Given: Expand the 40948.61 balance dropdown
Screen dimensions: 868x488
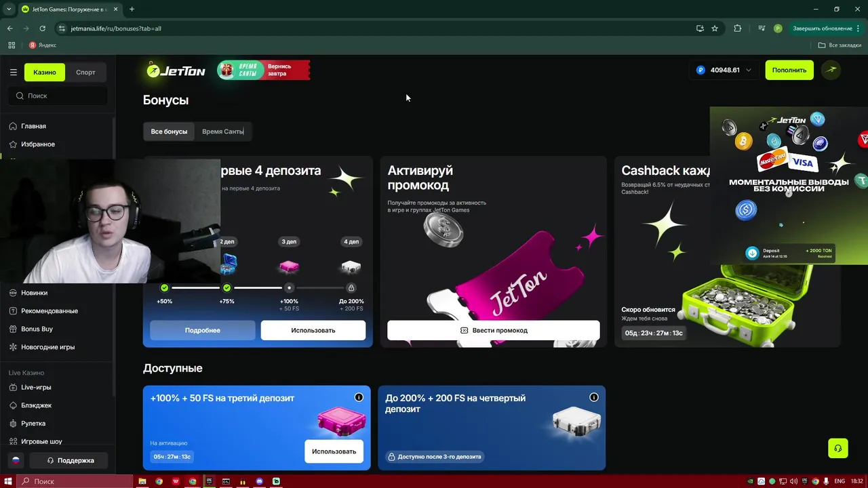Looking at the screenshot, I should [724, 70].
